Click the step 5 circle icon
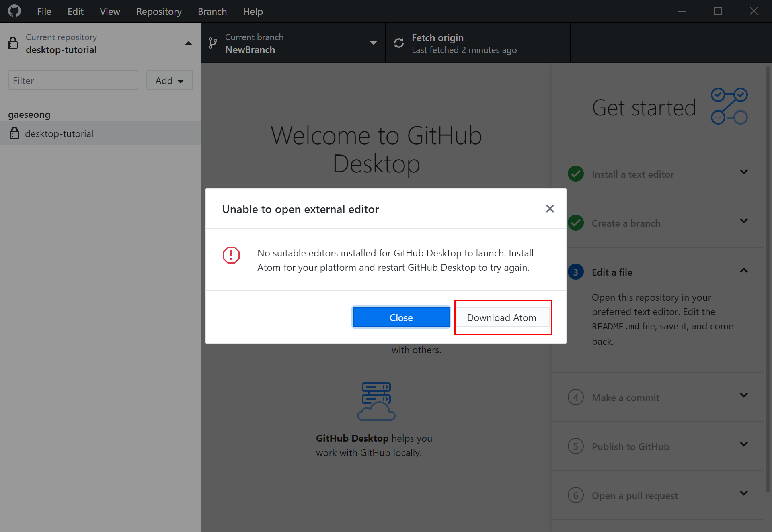The height and width of the screenshot is (532, 772). (x=576, y=446)
